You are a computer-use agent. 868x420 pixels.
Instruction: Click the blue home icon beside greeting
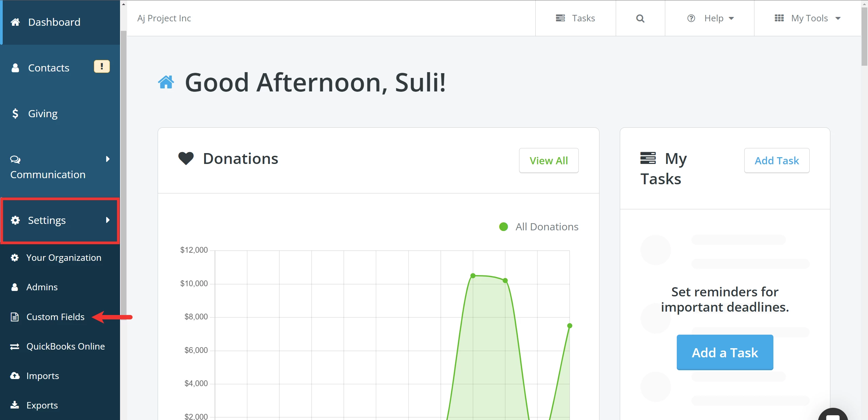point(166,82)
